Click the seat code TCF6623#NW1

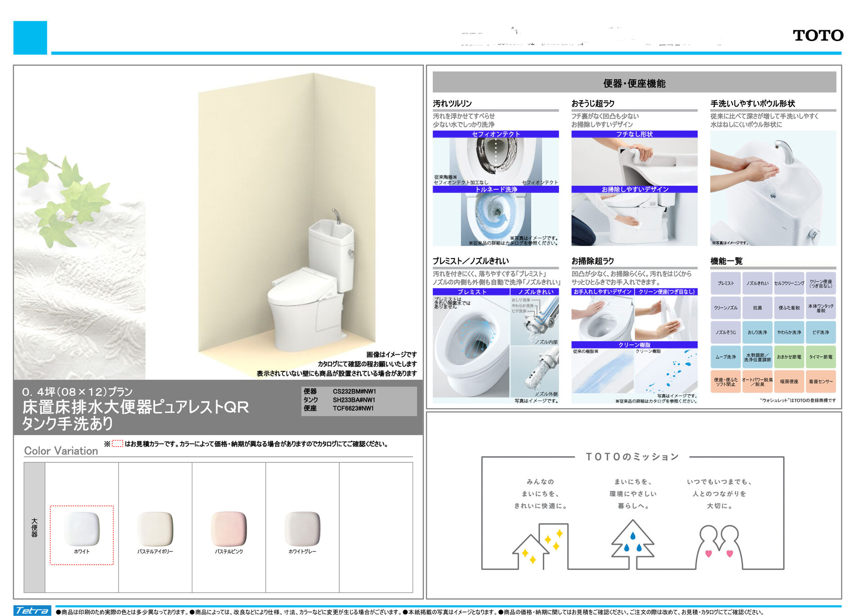click(x=353, y=409)
